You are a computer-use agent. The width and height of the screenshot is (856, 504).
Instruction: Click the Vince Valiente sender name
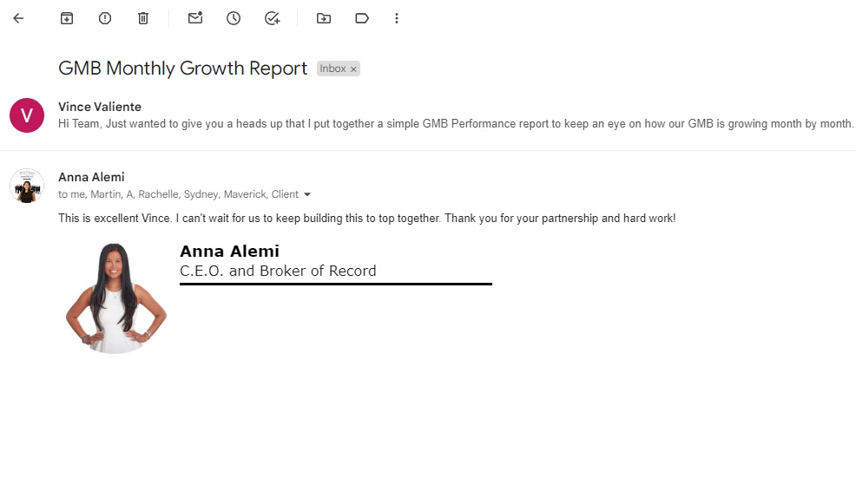[x=99, y=107]
